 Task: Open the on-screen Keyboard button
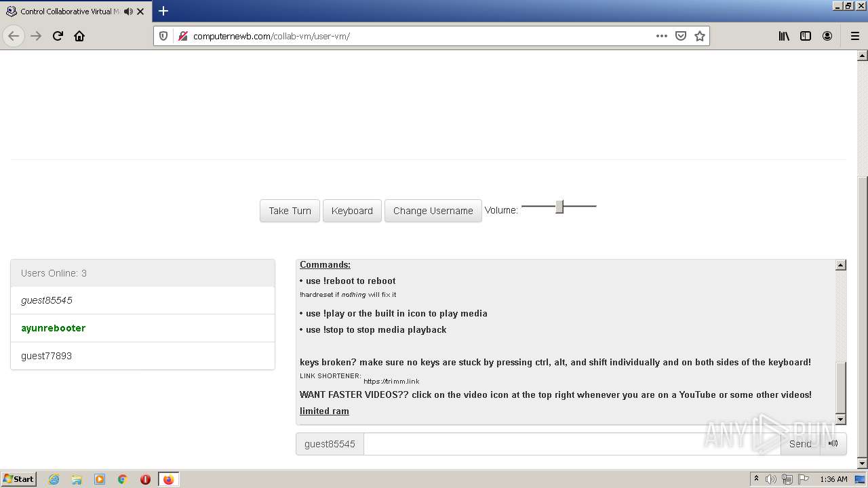(x=352, y=211)
